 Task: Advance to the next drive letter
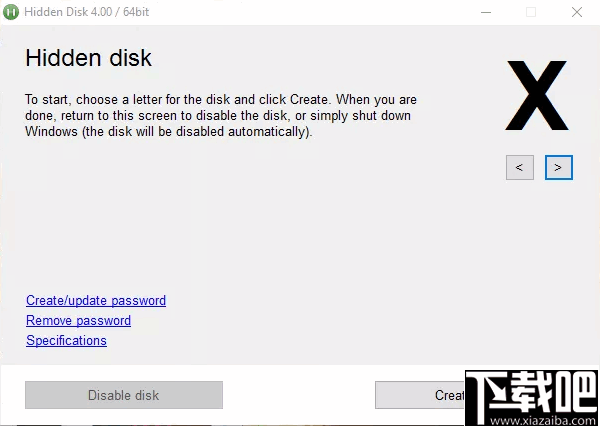click(559, 167)
